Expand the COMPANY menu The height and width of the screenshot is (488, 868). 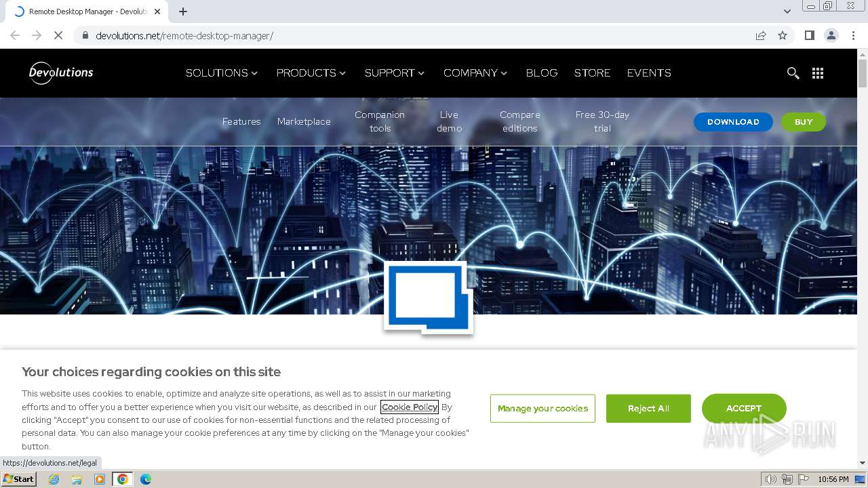[475, 73]
